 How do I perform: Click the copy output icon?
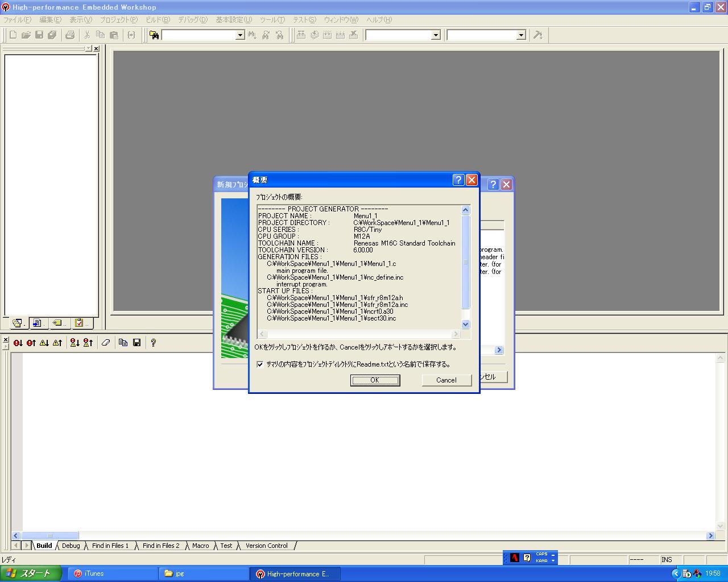(123, 343)
